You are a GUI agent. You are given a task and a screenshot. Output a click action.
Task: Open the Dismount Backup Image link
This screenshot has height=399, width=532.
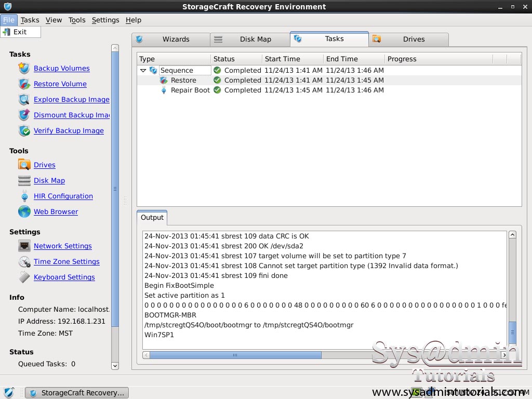coord(72,115)
